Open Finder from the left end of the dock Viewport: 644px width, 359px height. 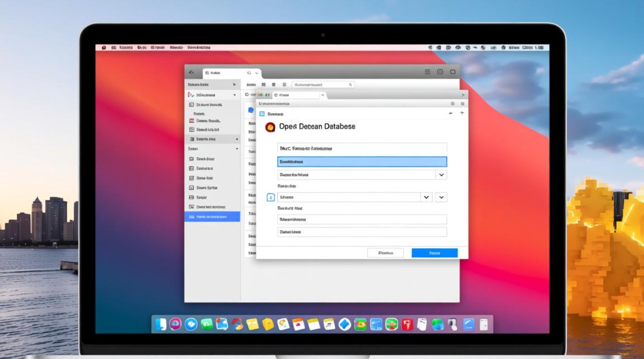(161, 324)
